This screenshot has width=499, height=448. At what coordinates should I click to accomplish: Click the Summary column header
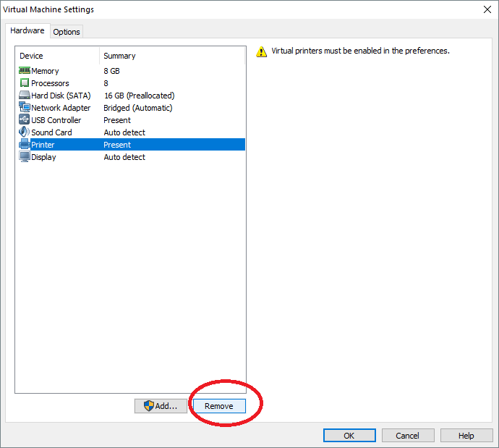pos(119,56)
